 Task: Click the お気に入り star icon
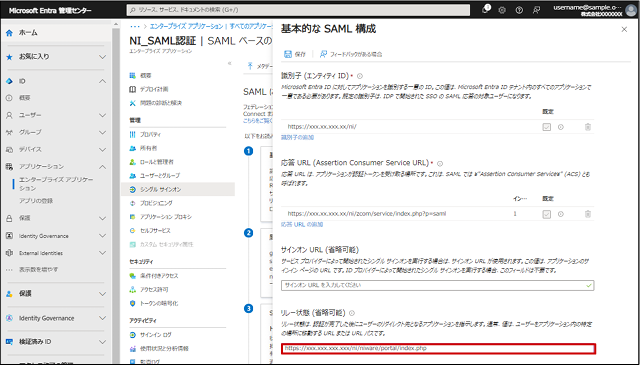9,57
